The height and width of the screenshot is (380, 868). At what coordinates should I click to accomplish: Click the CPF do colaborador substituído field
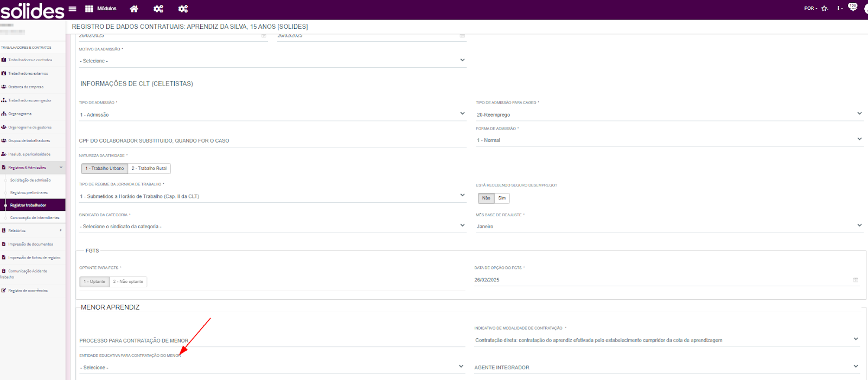[271, 141]
